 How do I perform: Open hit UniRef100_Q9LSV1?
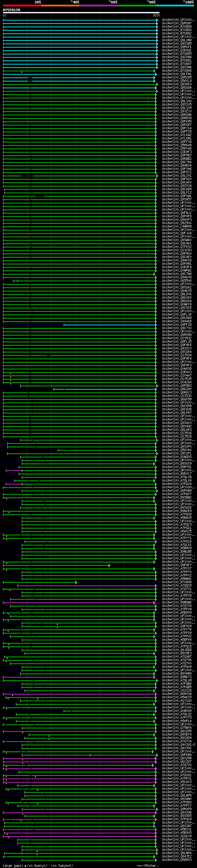177,176
